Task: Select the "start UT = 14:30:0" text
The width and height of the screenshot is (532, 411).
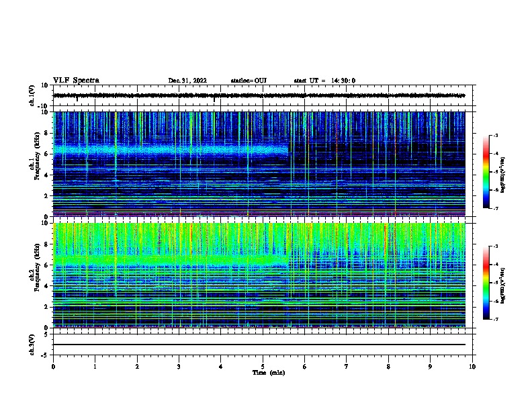Action: point(324,81)
